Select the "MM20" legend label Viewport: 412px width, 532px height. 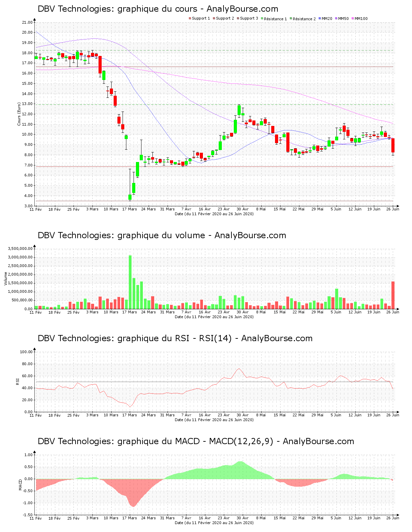click(327, 19)
